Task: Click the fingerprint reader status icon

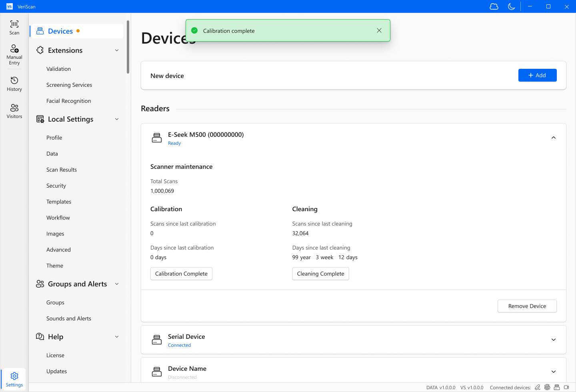Action: tap(547, 387)
